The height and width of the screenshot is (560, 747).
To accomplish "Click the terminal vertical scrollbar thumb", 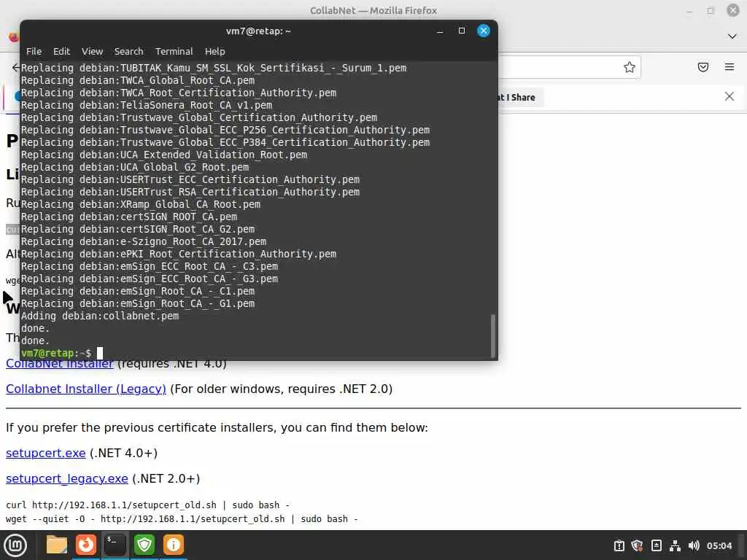I will coord(493,335).
